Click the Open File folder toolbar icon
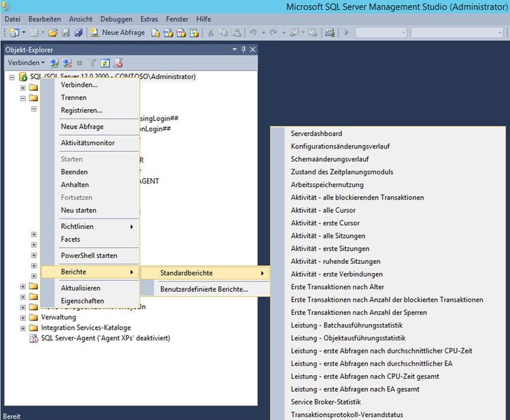Screen dimensions: 510x420 pyautogui.click(x=52, y=32)
